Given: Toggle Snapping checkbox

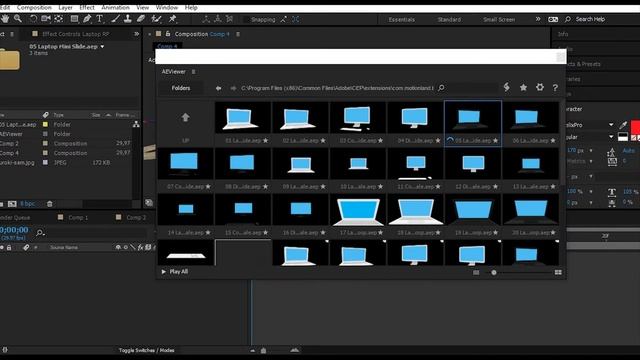Looking at the screenshot, I should pos(246,19).
